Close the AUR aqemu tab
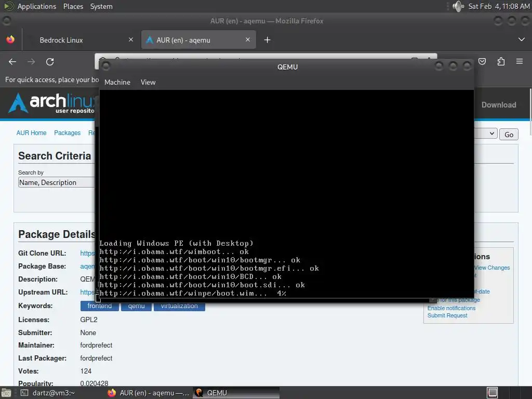Image resolution: width=532 pixels, height=399 pixels. pos(248,39)
